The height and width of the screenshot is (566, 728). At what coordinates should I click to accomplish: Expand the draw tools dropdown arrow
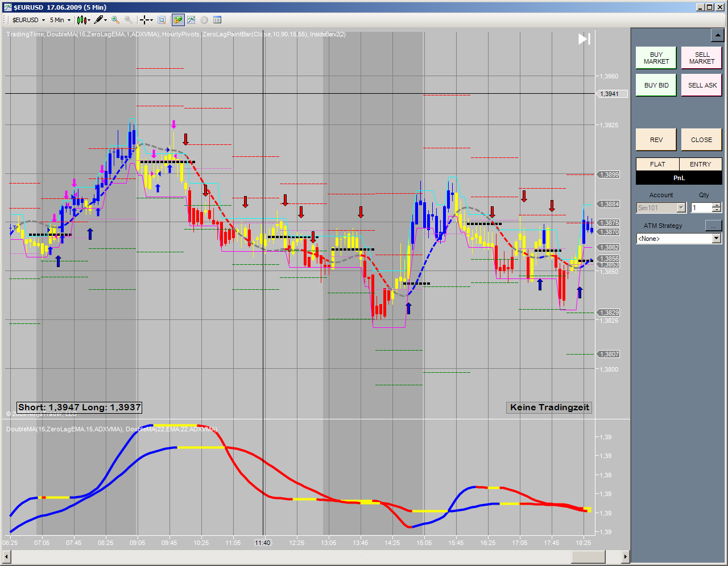[106, 20]
